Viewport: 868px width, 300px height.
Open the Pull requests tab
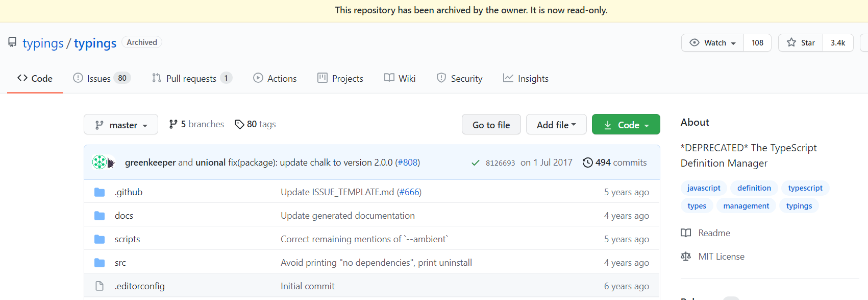(x=191, y=78)
